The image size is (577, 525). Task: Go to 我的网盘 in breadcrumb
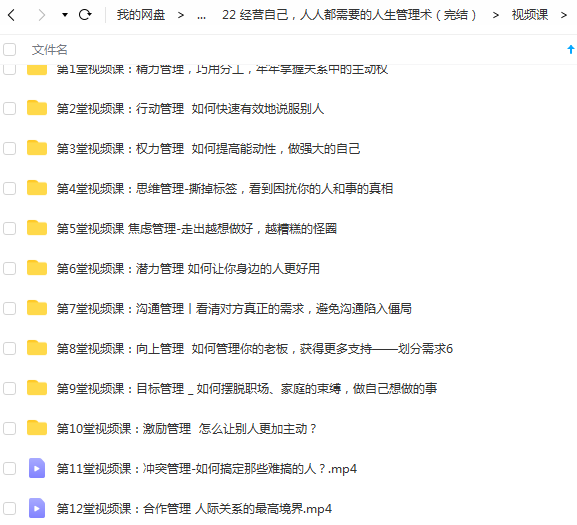(x=141, y=15)
